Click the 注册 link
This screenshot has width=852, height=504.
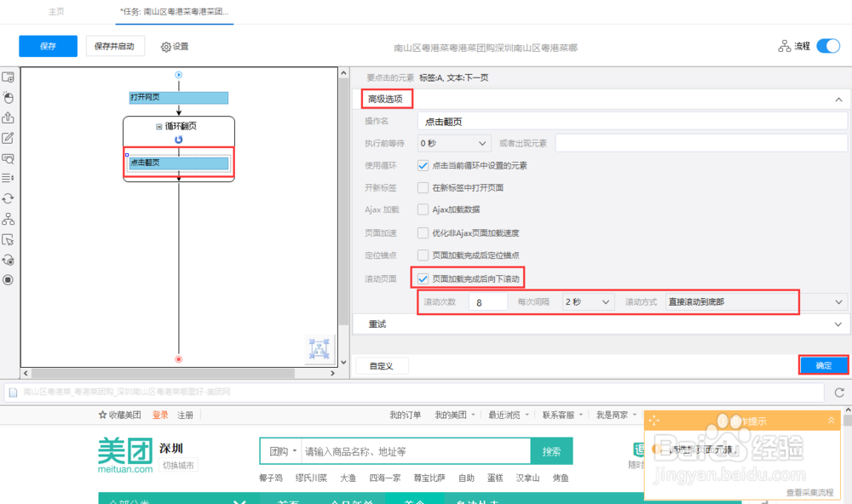(185, 415)
